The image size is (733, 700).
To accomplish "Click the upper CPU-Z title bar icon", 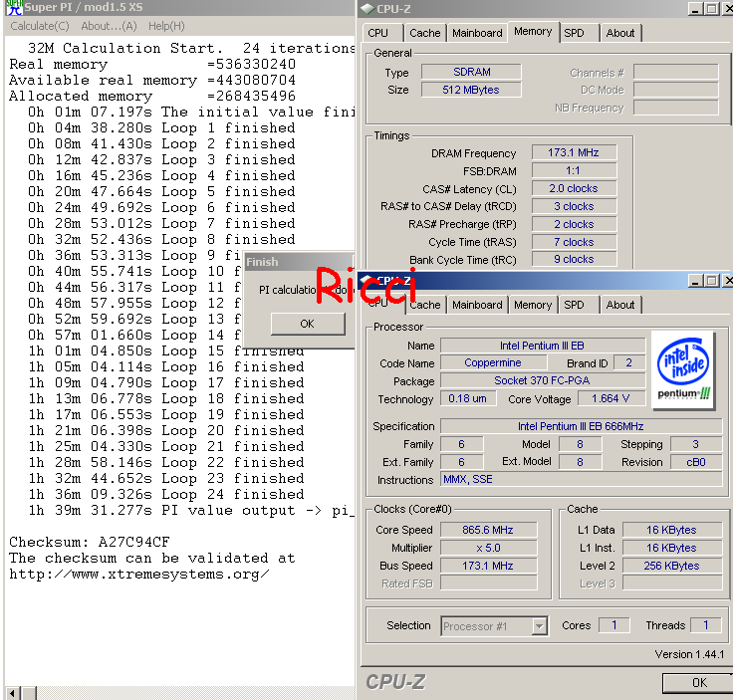I will tap(367, 8).
